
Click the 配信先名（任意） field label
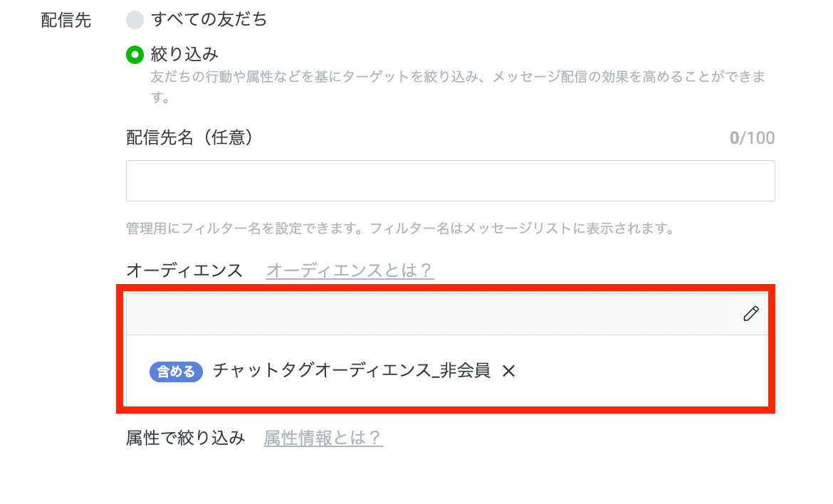click(190, 138)
